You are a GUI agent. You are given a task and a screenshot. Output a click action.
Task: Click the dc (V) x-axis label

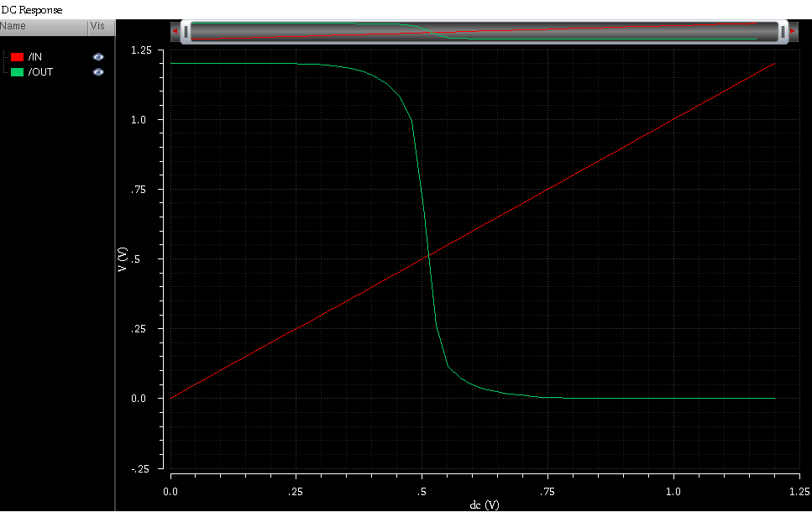[485, 504]
